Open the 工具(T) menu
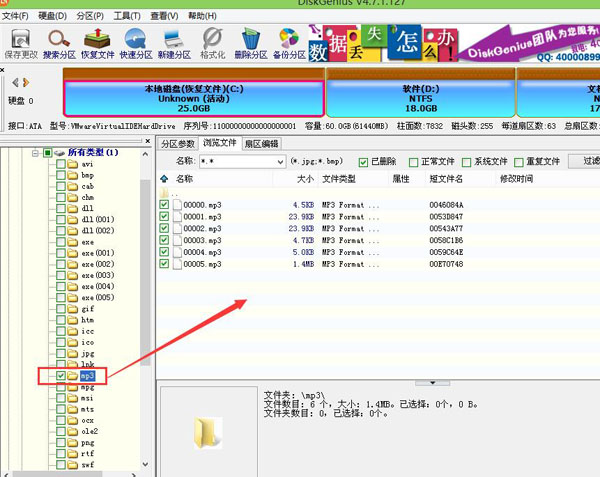Image resolution: width=600 pixels, height=477 pixels. (x=127, y=16)
